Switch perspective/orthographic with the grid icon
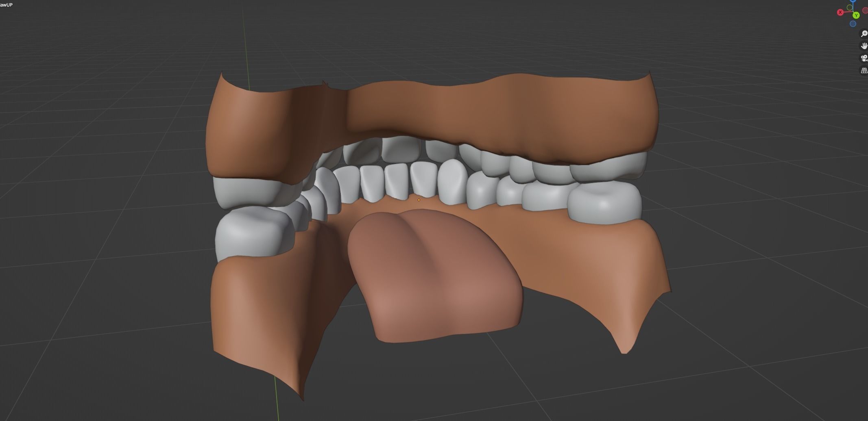868x421 pixels. [x=864, y=70]
